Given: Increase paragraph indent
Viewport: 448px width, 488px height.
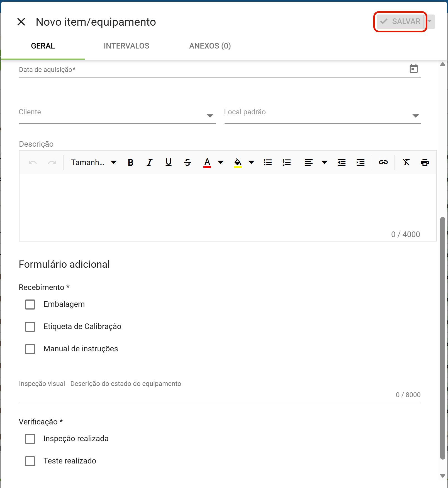Looking at the screenshot, I should click(x=361, y=162).
